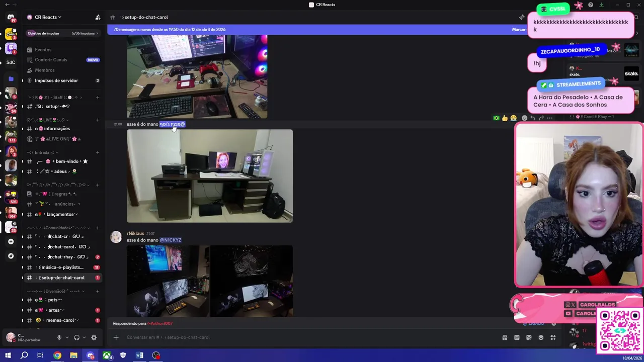Select the pets channel

coord(63,300)
